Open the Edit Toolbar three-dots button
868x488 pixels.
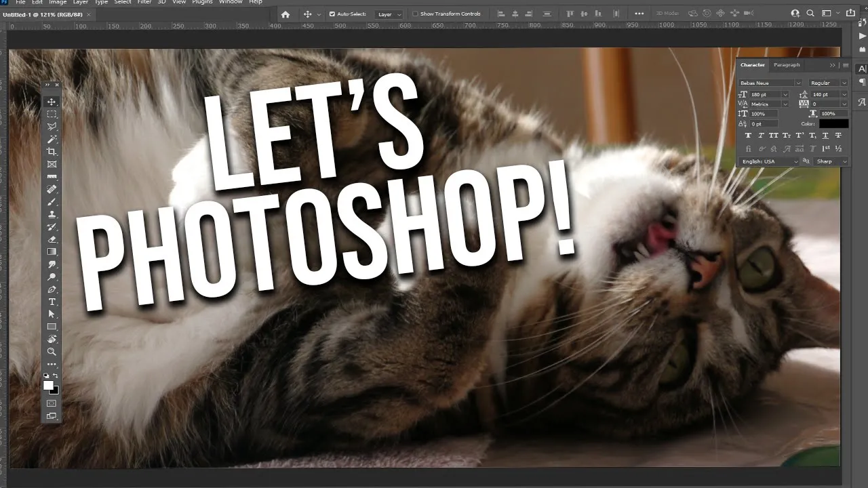tap(52, 364)
